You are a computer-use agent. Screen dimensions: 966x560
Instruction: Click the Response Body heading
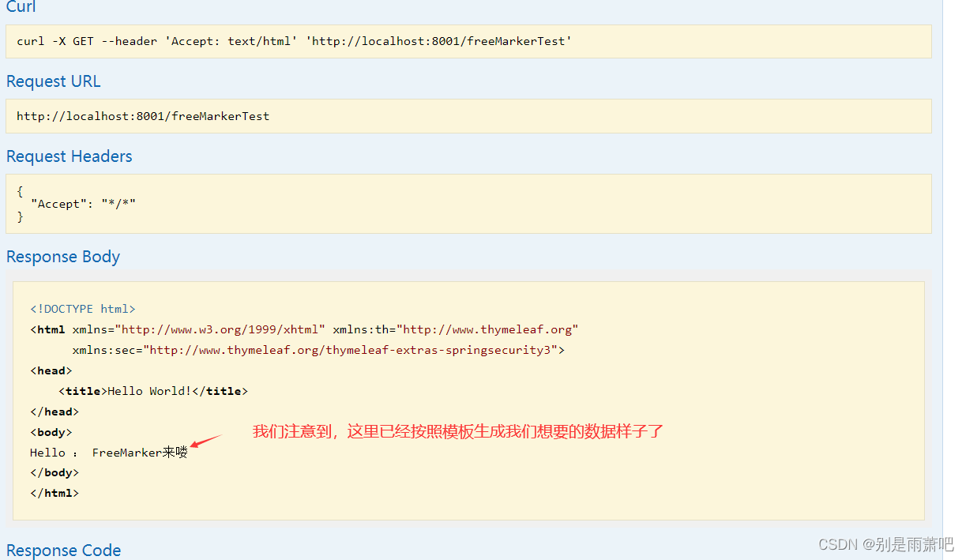point(62,256)
